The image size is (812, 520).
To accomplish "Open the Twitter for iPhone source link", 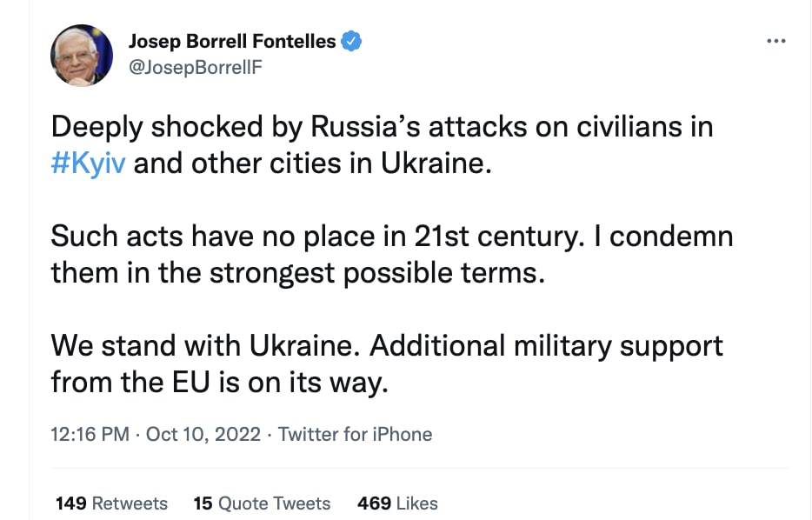I will click(x=355, y=434).
